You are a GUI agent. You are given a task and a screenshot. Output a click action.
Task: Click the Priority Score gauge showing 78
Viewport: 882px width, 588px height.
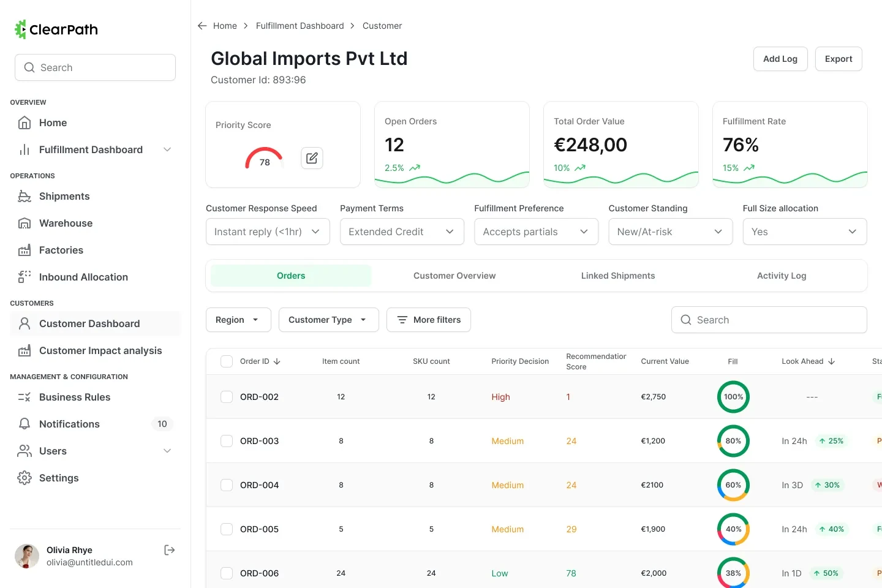tap(264, 158)
